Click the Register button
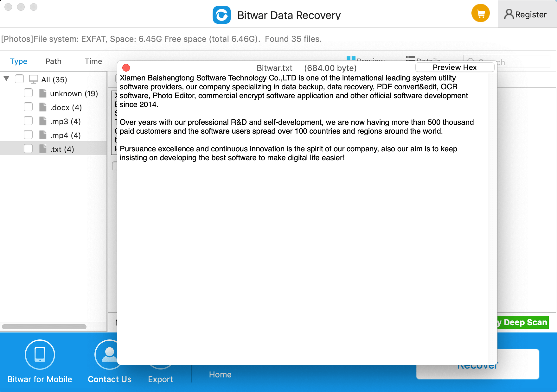Viewport: 557px width, 392px height. coord(528,14)
